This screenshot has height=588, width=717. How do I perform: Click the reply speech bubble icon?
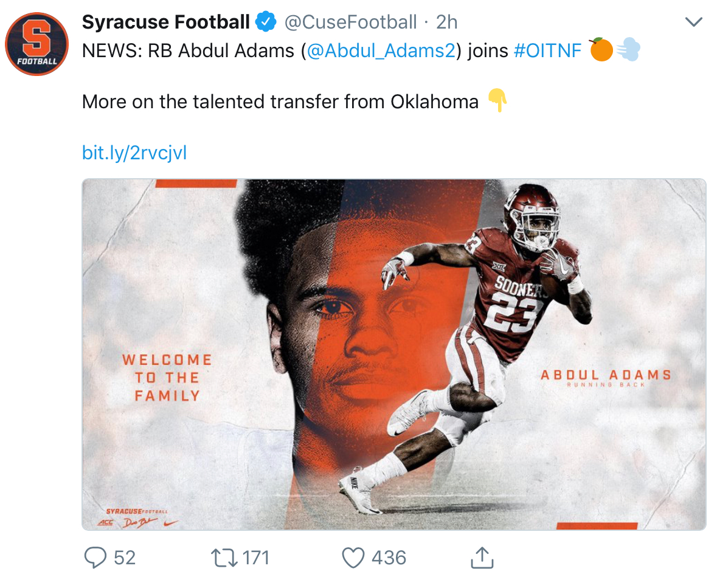(94, 558)
